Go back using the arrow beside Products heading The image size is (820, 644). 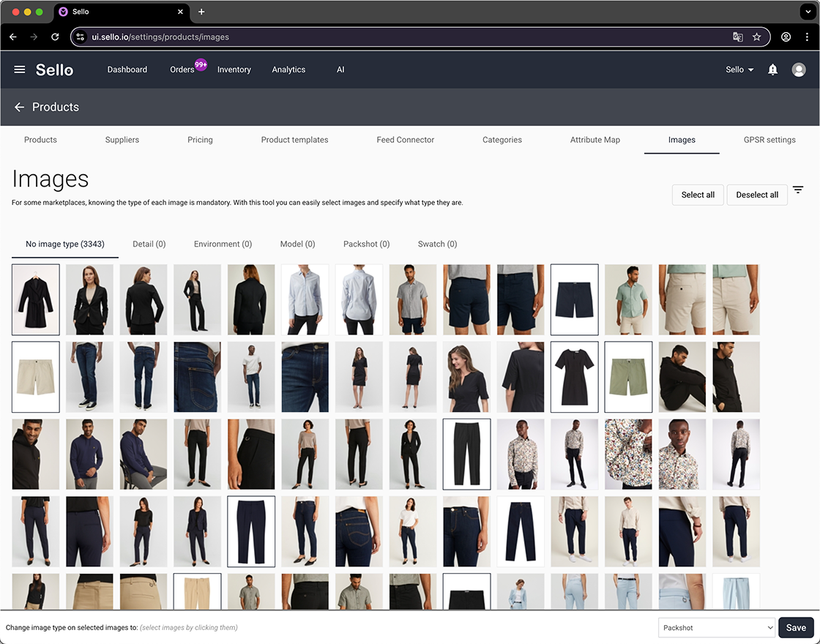click(x=19, y=107)
